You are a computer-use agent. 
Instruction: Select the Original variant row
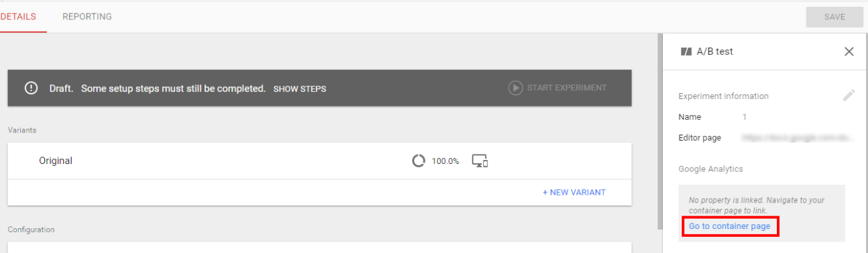(319, 161)
